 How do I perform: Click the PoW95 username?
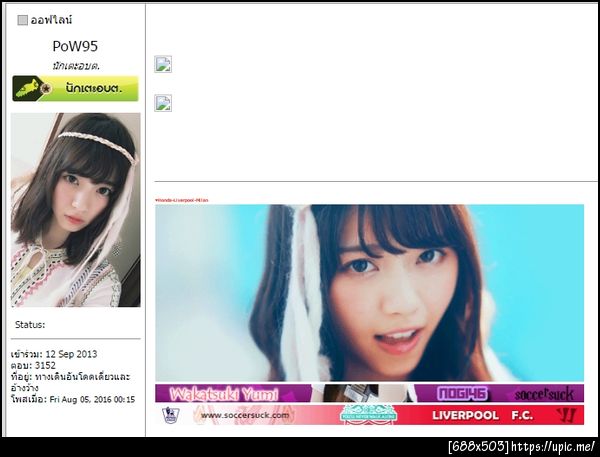(x=75, y=46)
